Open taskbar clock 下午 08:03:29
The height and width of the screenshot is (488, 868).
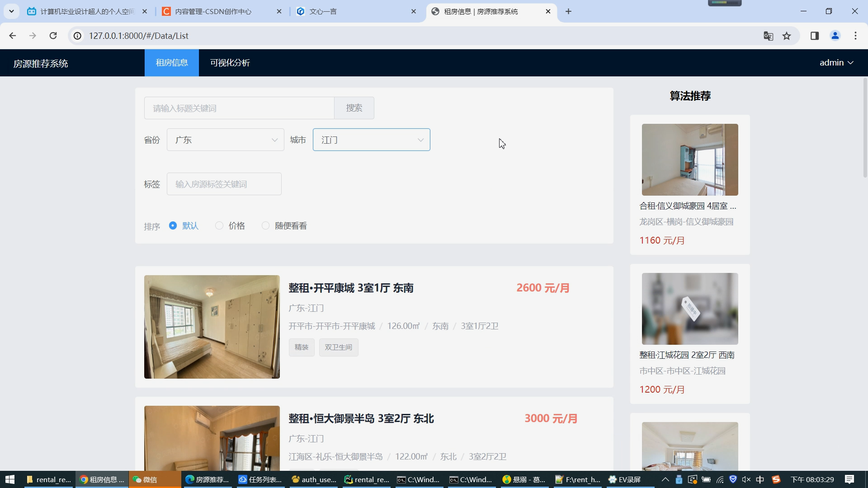[x=812, y=479]
